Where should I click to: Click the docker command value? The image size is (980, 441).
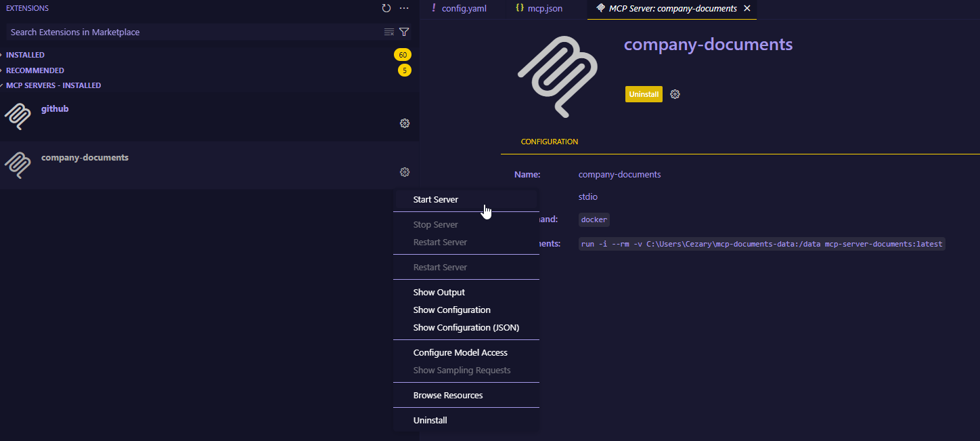pos(594,219)
